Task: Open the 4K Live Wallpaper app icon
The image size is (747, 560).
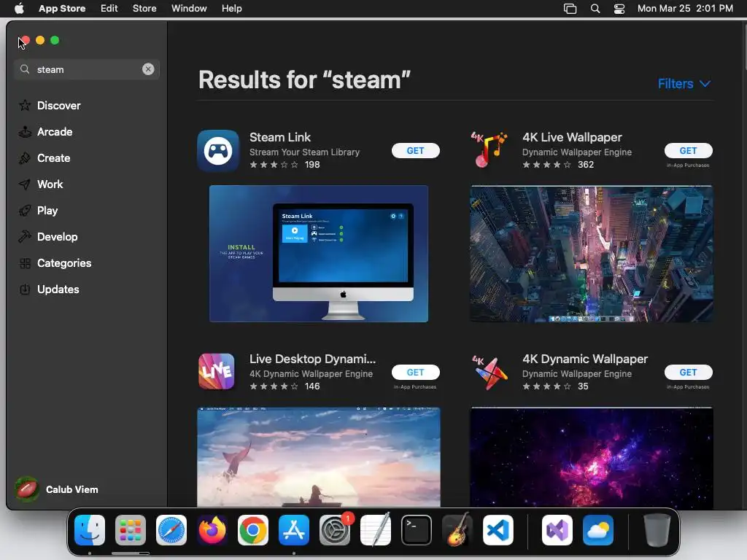Action: 489,149
